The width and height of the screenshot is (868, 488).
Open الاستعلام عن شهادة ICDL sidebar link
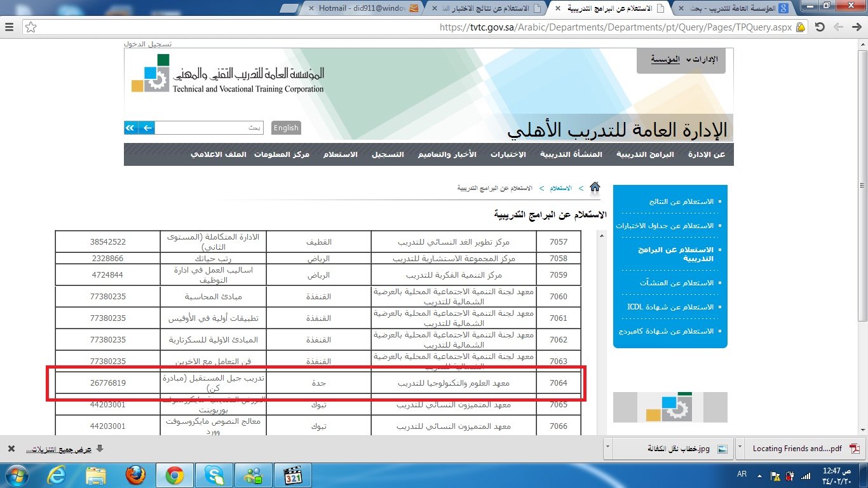(x=670, y=307)
